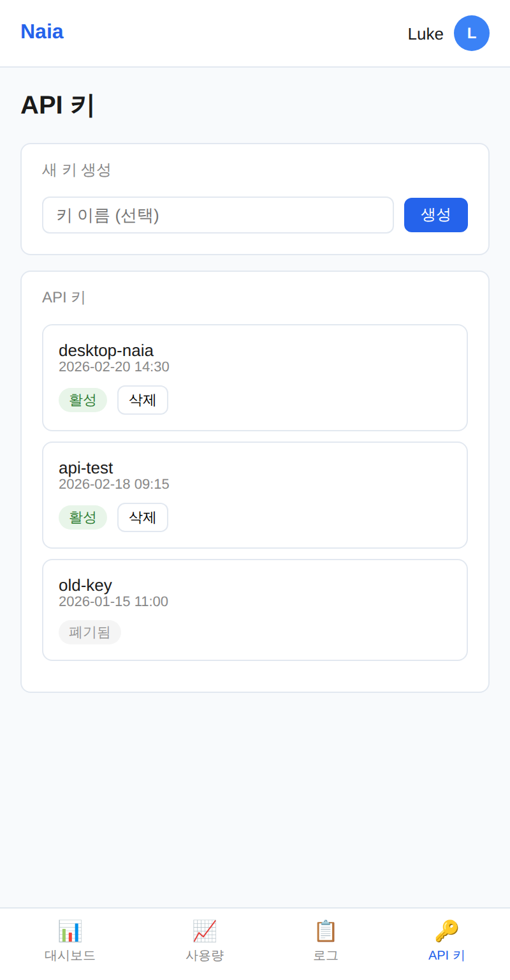The image size is (510, 980).
Task: Click the Luke username text
Action: tap(425, 34)
